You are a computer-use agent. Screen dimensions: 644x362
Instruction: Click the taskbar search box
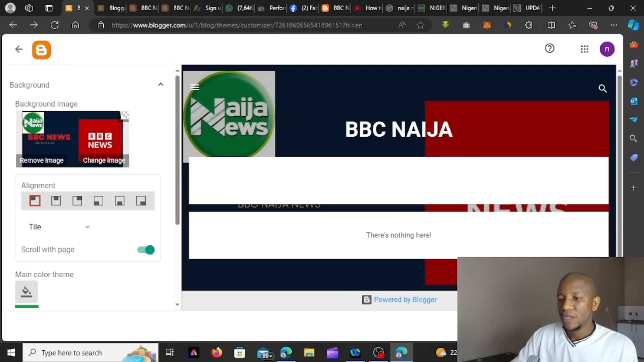[x=91, y=353]
